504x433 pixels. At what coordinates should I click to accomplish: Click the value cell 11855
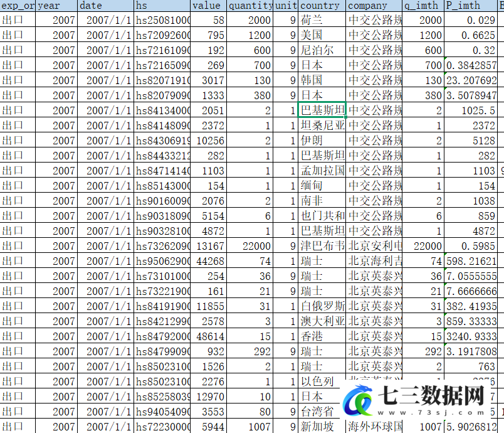click(208, 306)
